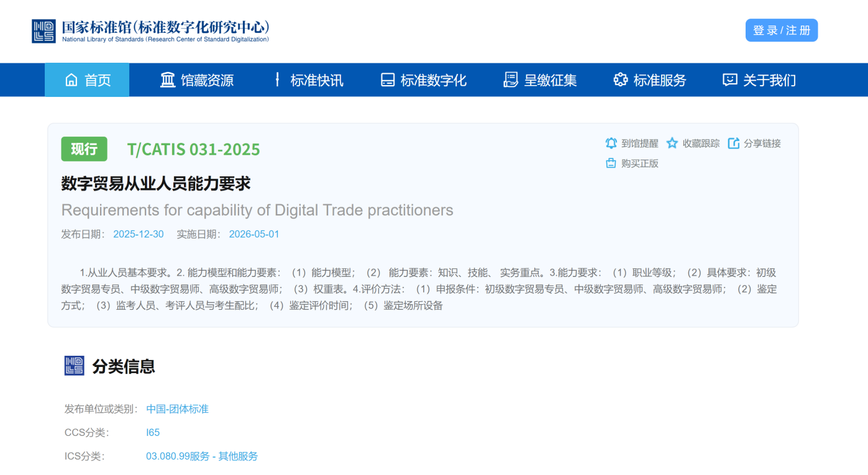Open the 首页 navigation tab
The width and height of the screenshot is (868, 475).
point(87,80)
